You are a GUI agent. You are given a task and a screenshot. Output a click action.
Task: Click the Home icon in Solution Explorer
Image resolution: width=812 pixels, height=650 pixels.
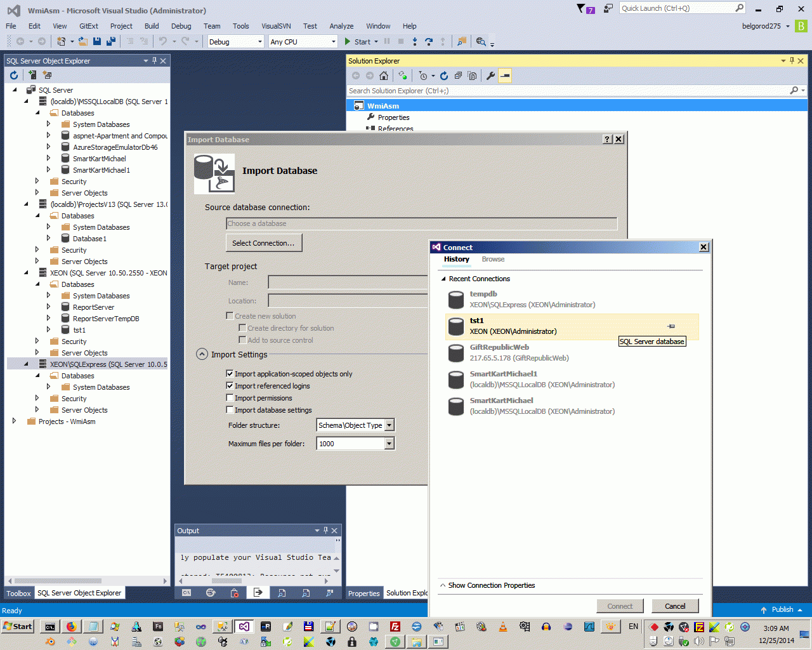pyautogui.click(x=384, y=76)
